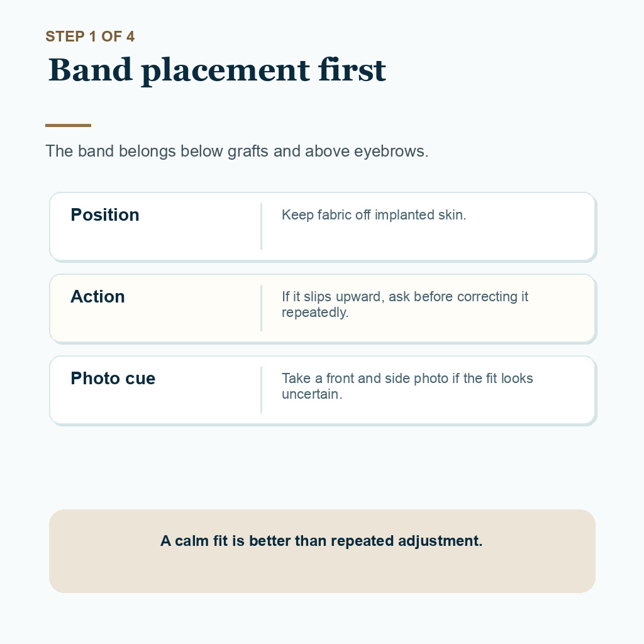Image resolution: width=644 pixels, height=644 pixels.
Task: Click 'If it slips upward' instruction text
Action: [x=405, y=304]
